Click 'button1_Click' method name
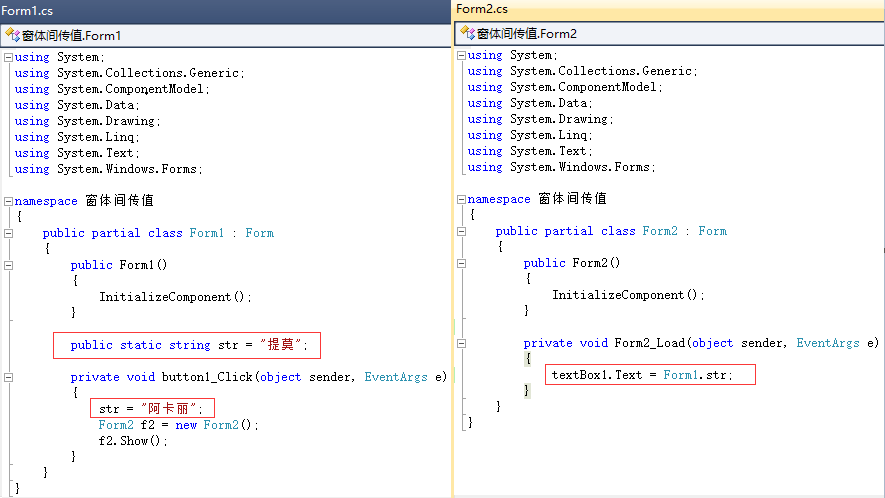Viewport: 885px width, 498px height. point(207,377)
